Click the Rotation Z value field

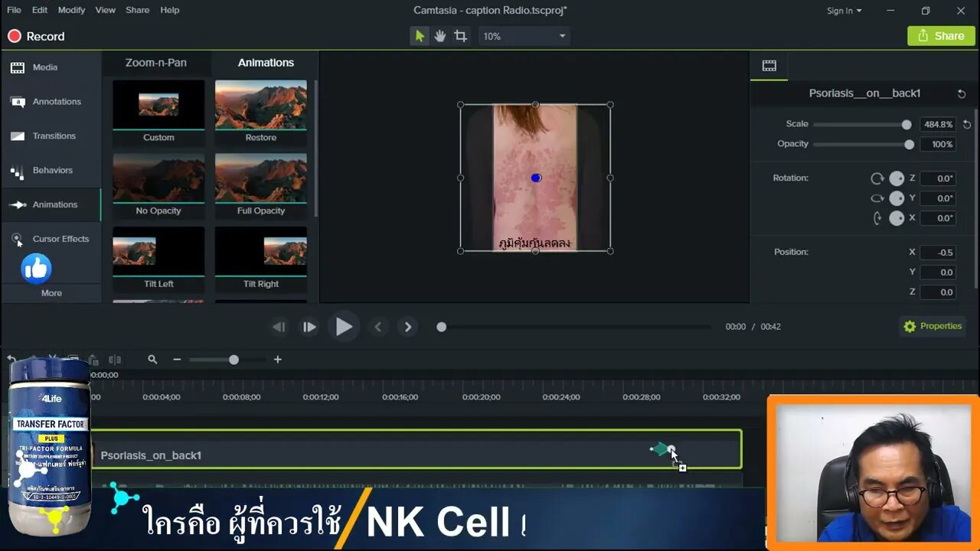click(938, 178)
